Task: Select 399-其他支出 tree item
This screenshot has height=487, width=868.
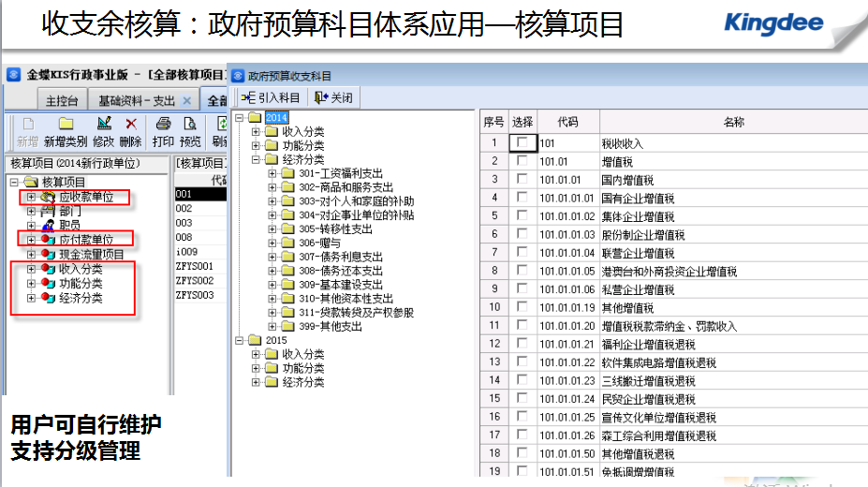Action: click(331, 327)
